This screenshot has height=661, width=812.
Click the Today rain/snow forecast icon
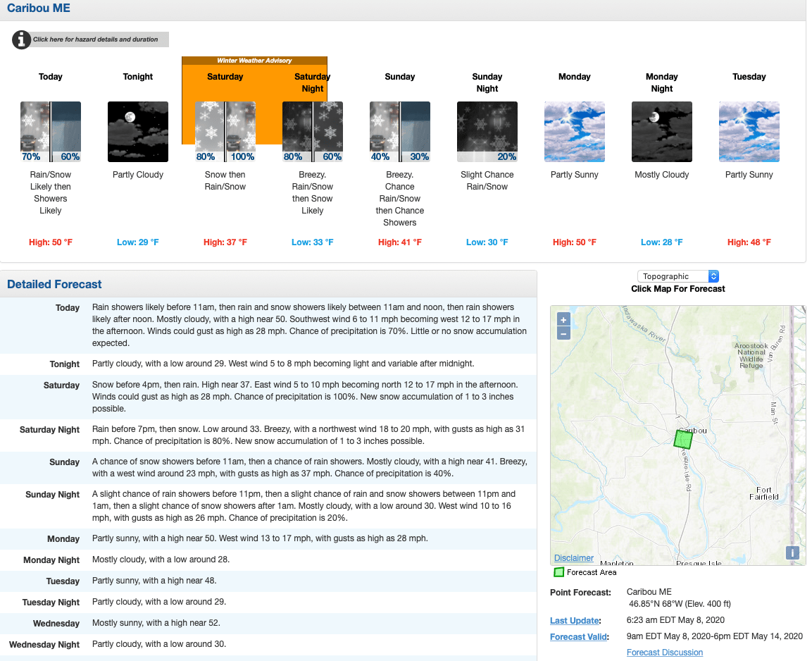51,132
